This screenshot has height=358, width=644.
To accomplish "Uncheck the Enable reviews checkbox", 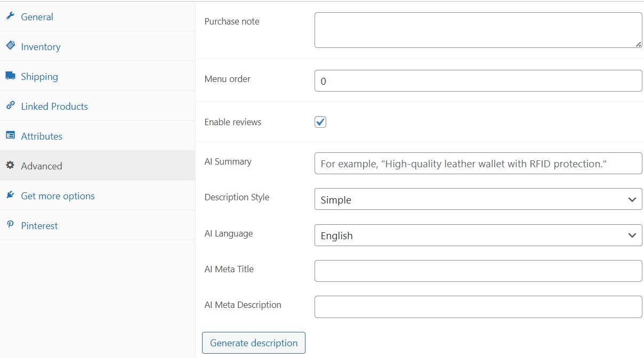I will pos(320,122).
